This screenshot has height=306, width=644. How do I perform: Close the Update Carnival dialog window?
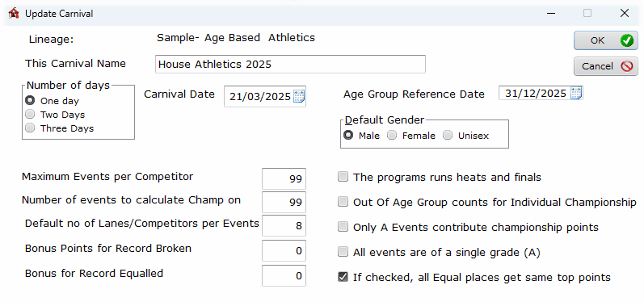(625, 13)
